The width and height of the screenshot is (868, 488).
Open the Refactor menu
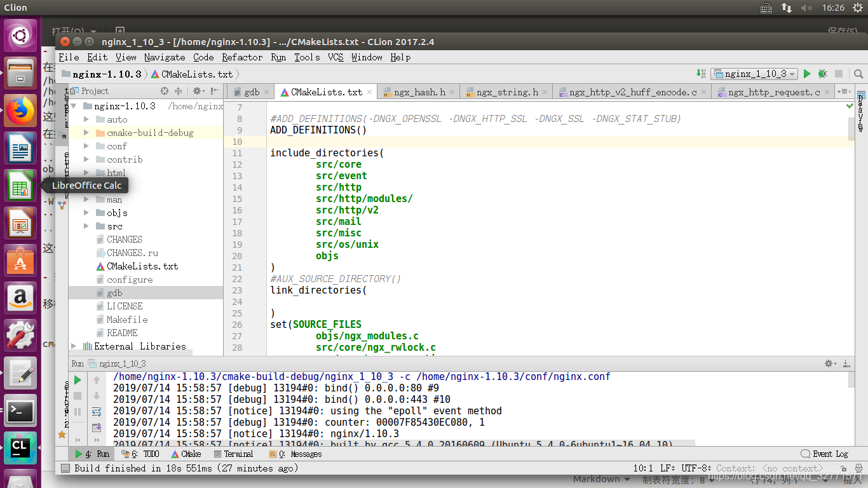click(242, 57)
